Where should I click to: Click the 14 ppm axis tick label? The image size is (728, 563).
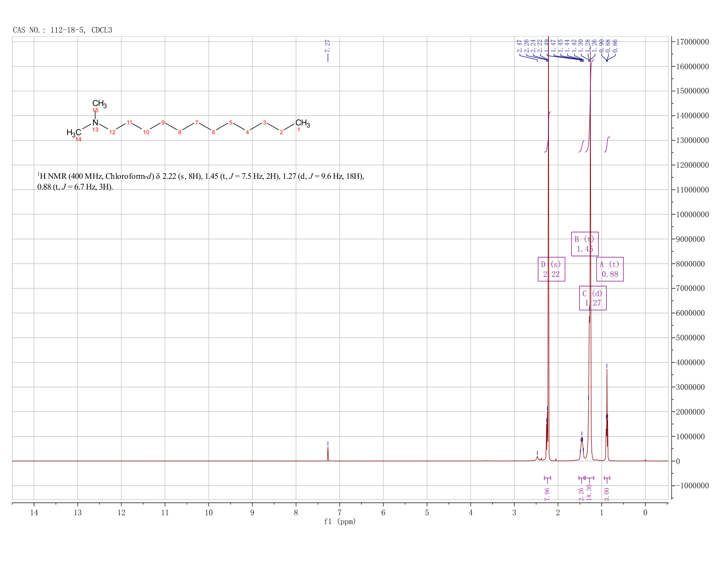pyautogui.click(x=34, y=512)
